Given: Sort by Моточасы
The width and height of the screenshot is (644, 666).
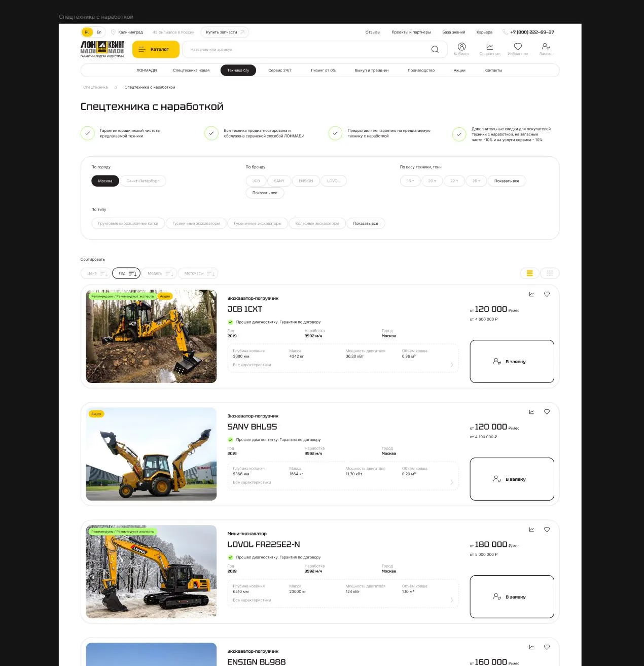Looking at the screenshot, I should tap(198, 273).
